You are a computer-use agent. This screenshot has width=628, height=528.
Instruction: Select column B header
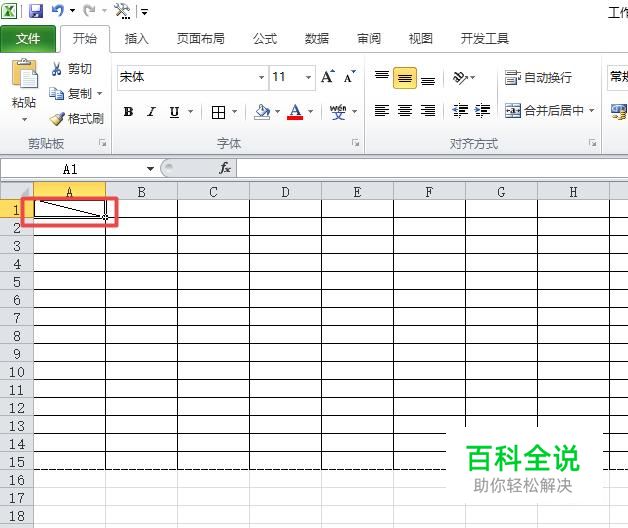tap(141, 191)
